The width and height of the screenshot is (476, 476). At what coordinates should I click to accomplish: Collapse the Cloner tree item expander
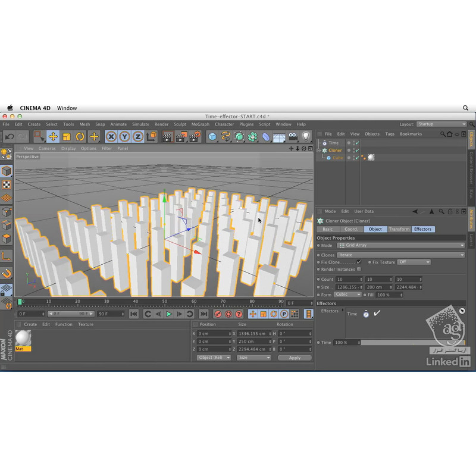coord(319,151)
